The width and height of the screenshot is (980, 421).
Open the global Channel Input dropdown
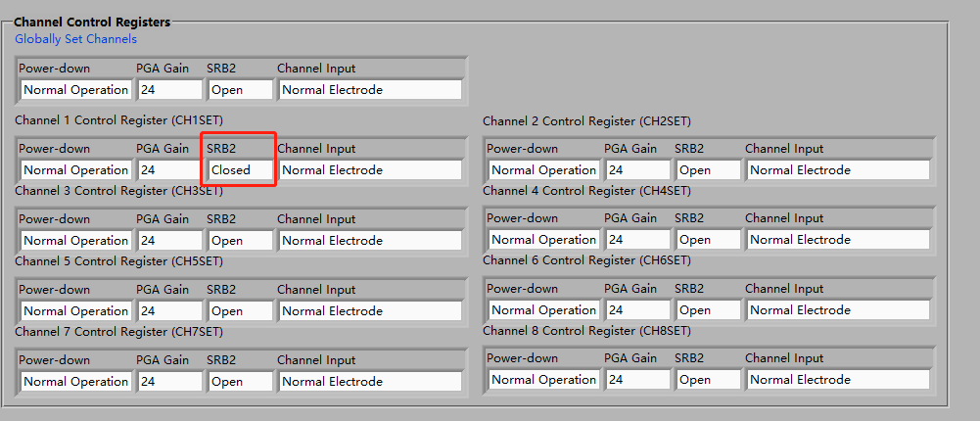point(370,90)
